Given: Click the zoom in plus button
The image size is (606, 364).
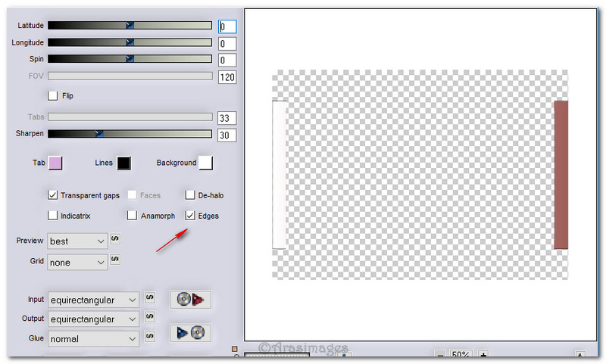Looking at the screenshot, I should coord(483,355).
